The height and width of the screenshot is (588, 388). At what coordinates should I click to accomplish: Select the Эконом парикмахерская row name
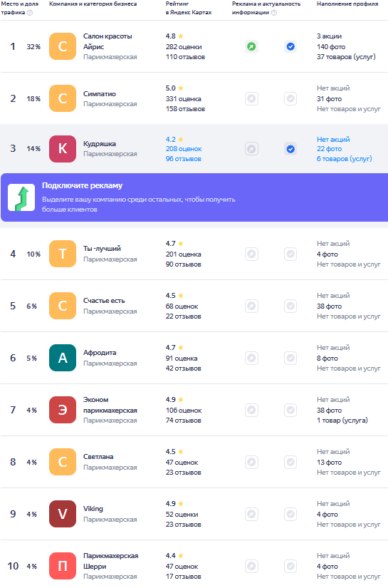pyautogui.click(x=110, y=405)
